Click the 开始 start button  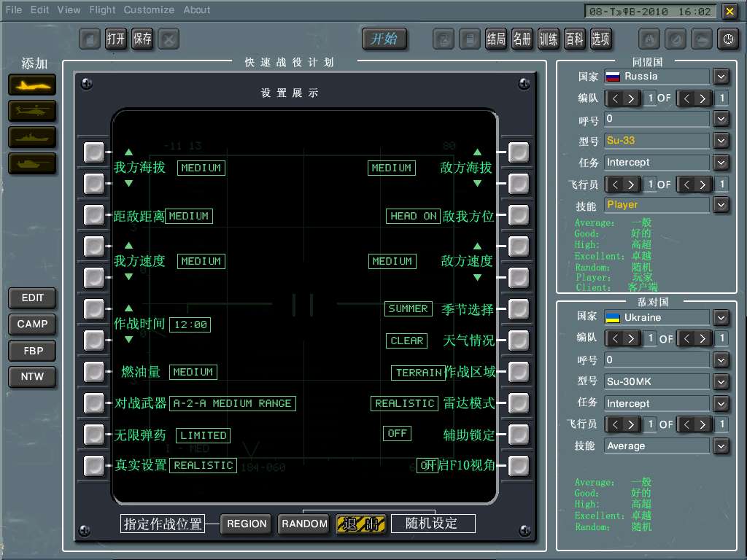click(x=384, y=39)
